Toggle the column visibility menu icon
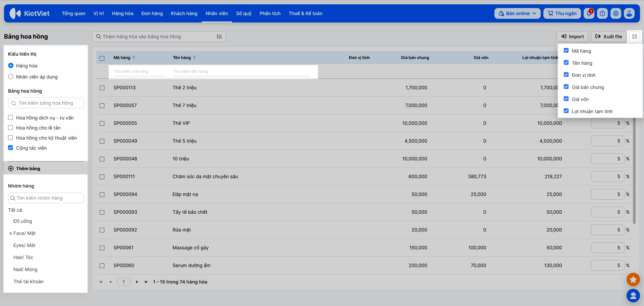644x306 pixels. click(635, 37)
